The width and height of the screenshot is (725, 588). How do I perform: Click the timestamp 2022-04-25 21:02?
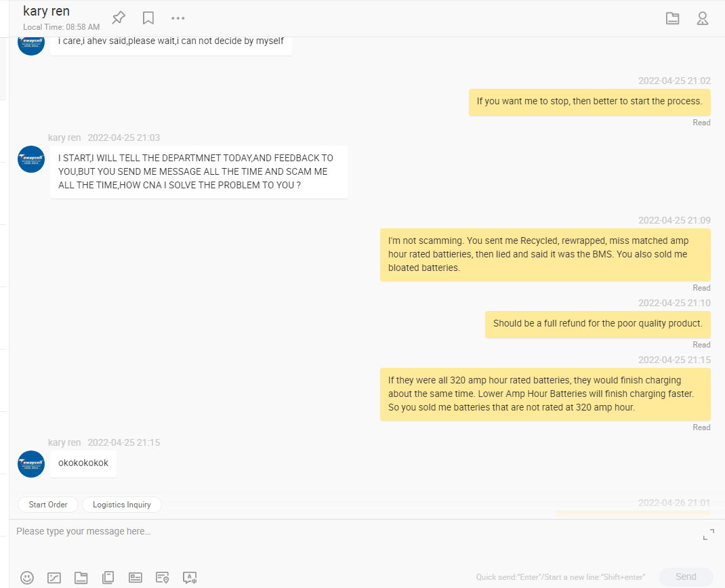pos(674,81)
